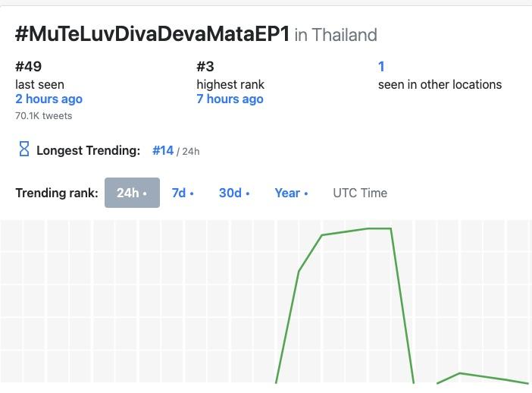
Task: Select the 24h trending rank tab
Action: (132, 193)
